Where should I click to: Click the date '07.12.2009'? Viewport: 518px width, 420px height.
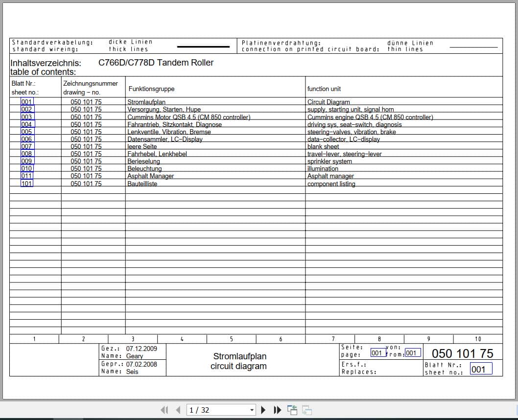point(141,349)
